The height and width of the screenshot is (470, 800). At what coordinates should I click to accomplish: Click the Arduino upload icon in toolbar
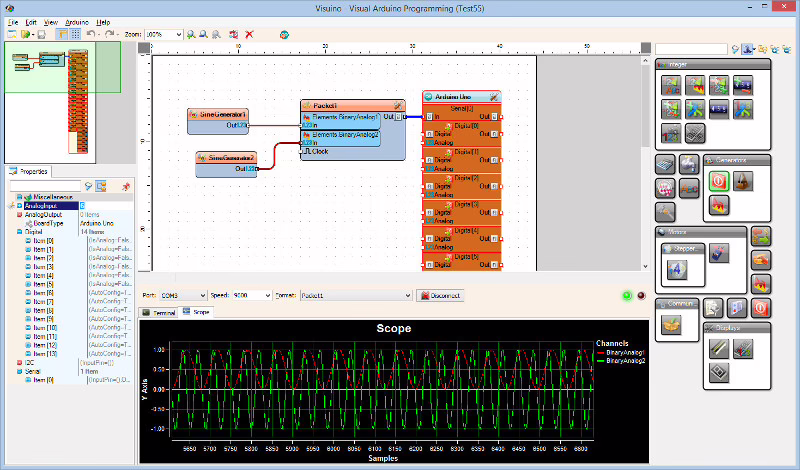click(x=285, y=34)
